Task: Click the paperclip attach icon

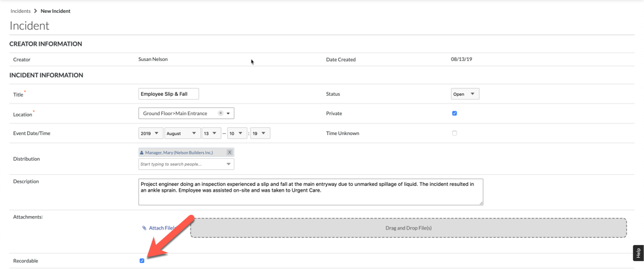Action: [144, 228]
